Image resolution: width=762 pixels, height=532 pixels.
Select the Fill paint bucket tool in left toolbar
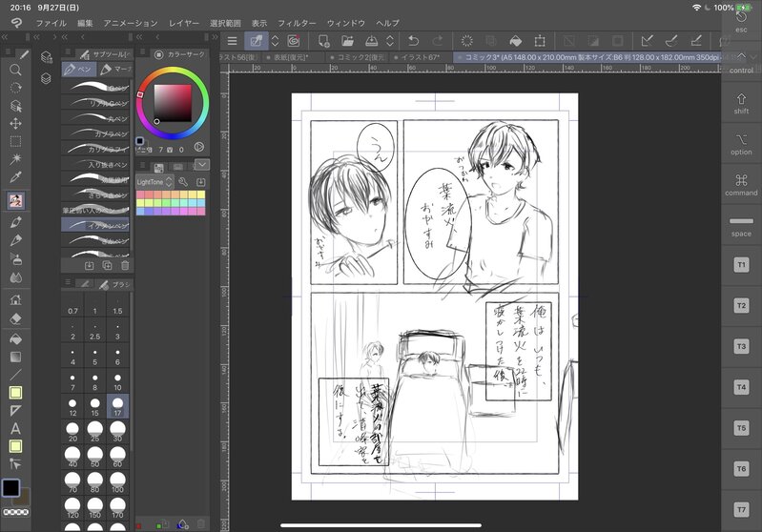coord(15,338)
